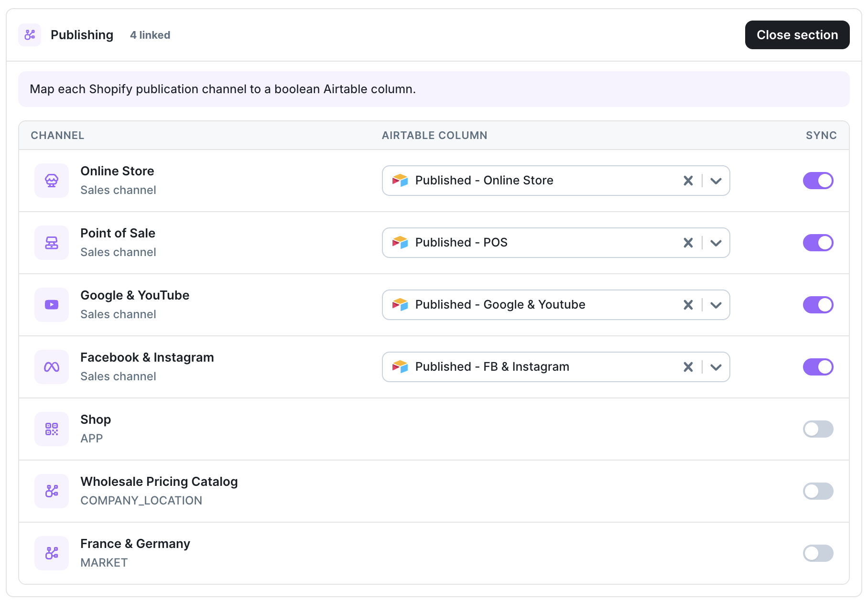The image size is (868, 601).
Task: Expand Google & YouTube column dropdown chevron
Action: 716,305
